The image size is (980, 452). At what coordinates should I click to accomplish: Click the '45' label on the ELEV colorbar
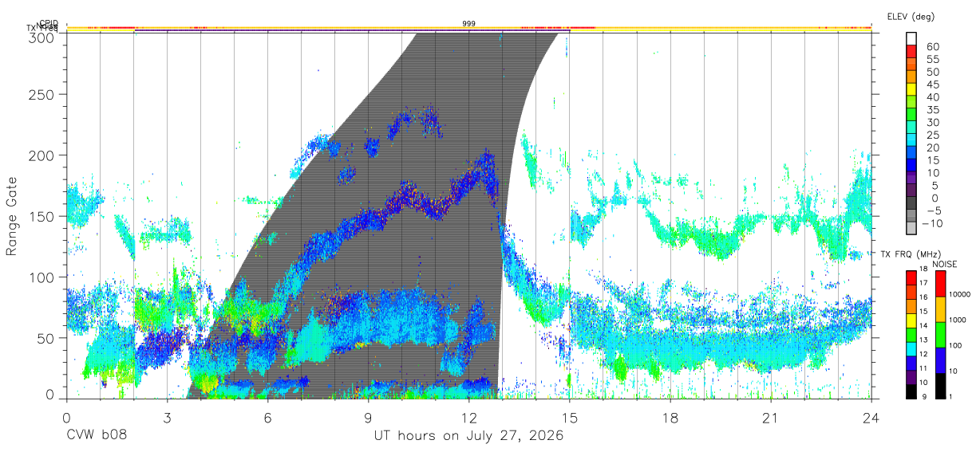932,85
